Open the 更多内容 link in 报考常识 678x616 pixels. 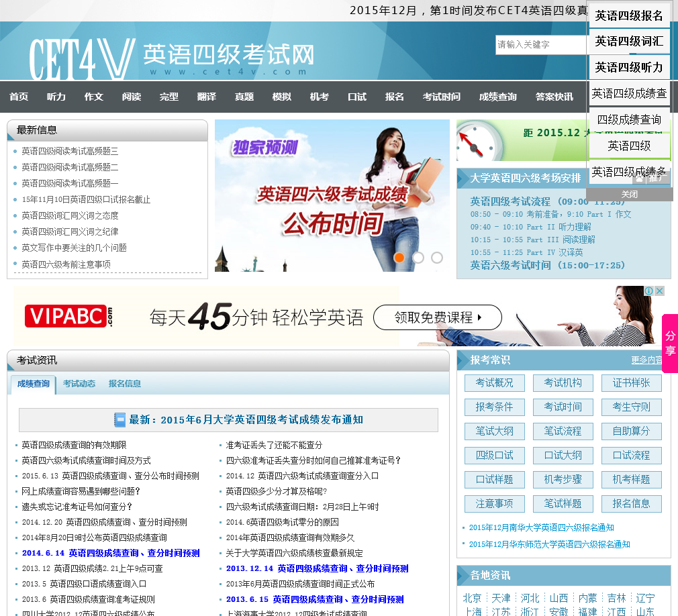(x=646, y=360)
